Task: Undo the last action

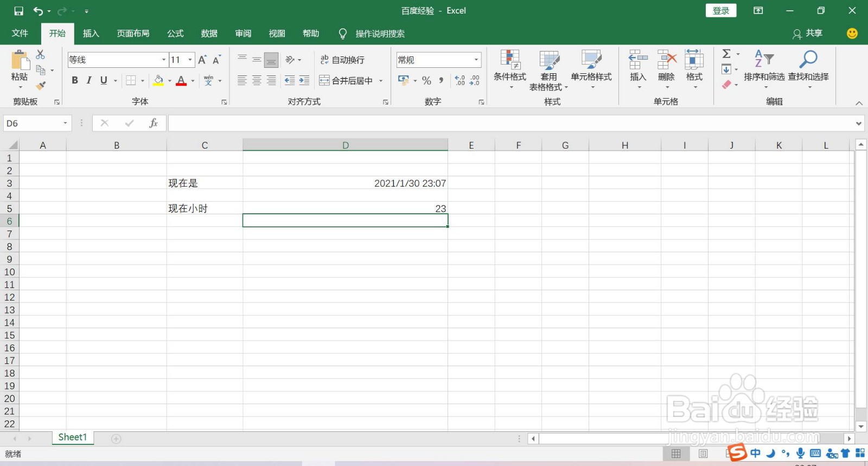Action: (38, 11)
